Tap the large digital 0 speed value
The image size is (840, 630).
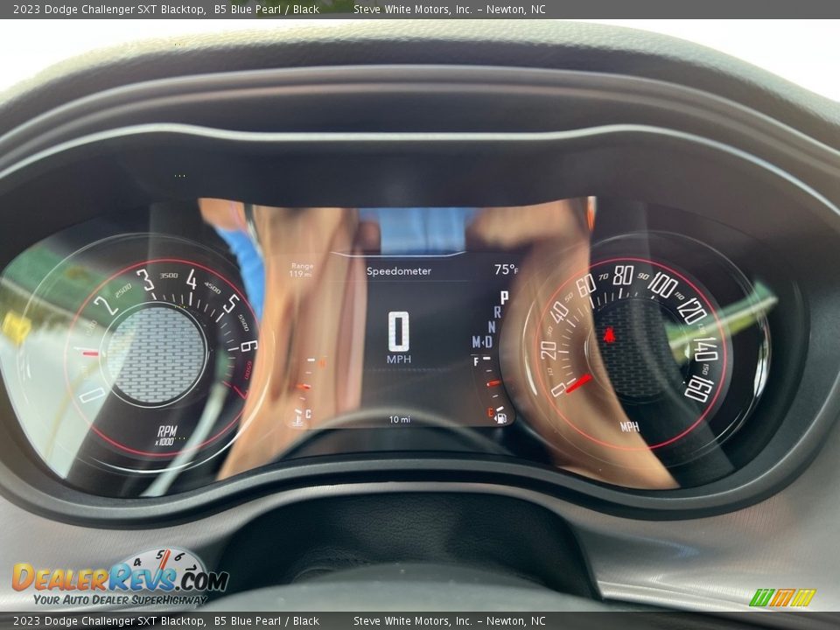click(399, 331)
